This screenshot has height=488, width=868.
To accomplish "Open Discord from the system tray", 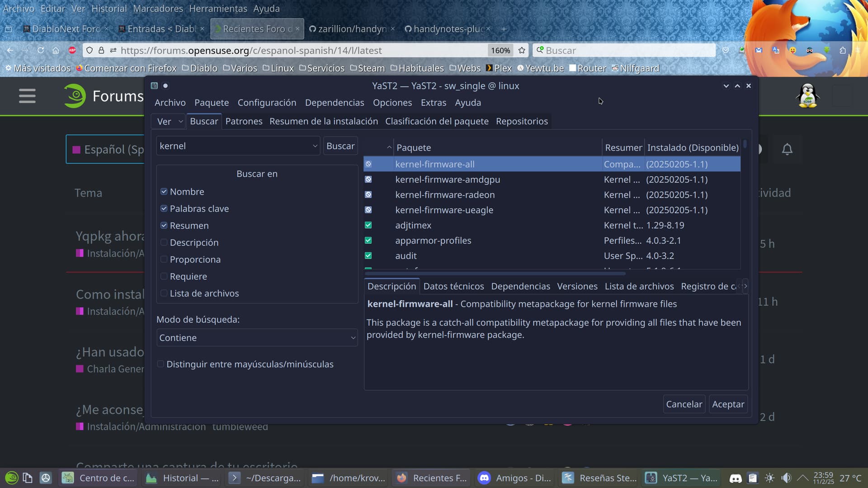I will 736,478.
